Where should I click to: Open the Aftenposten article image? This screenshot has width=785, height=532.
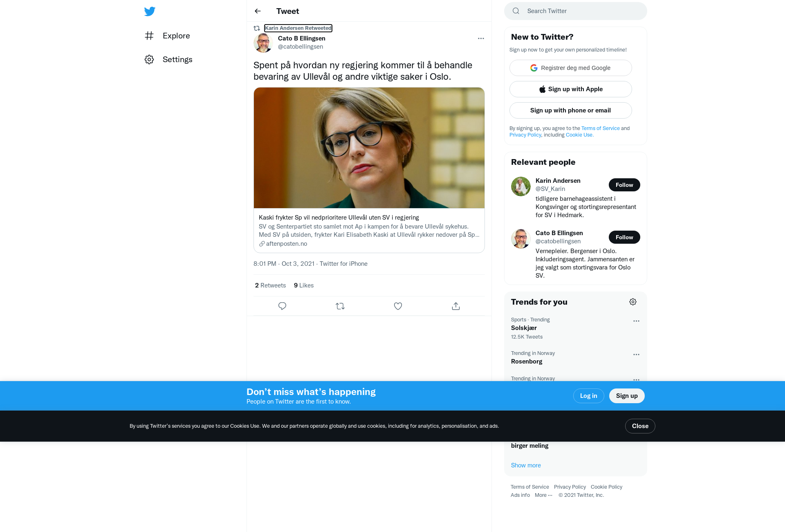pyautogui.click(x=369, y=148)
